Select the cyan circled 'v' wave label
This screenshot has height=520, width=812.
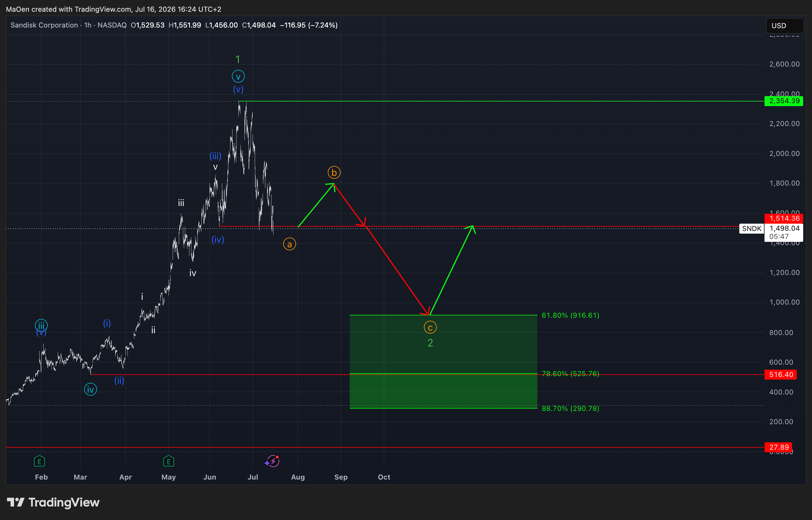[238, 76]
